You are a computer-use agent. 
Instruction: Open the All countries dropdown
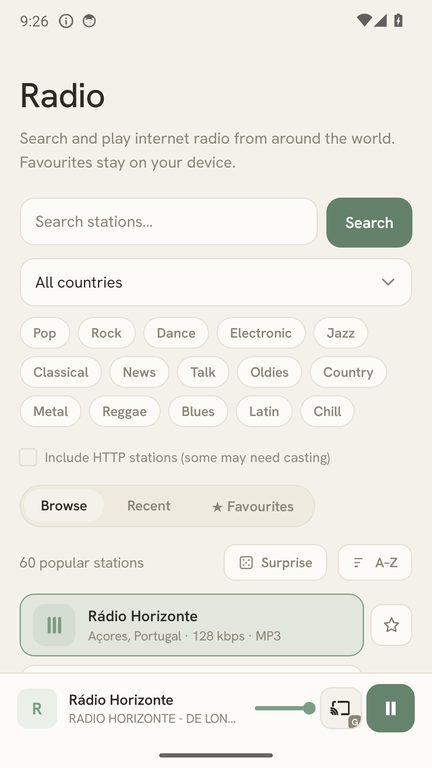[x=216, y=282]
